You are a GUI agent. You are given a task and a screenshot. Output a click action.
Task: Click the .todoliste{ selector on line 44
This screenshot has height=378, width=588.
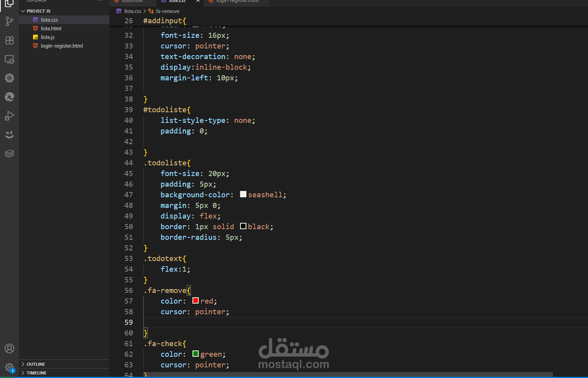pyautogui.click(x=167, y=163)
